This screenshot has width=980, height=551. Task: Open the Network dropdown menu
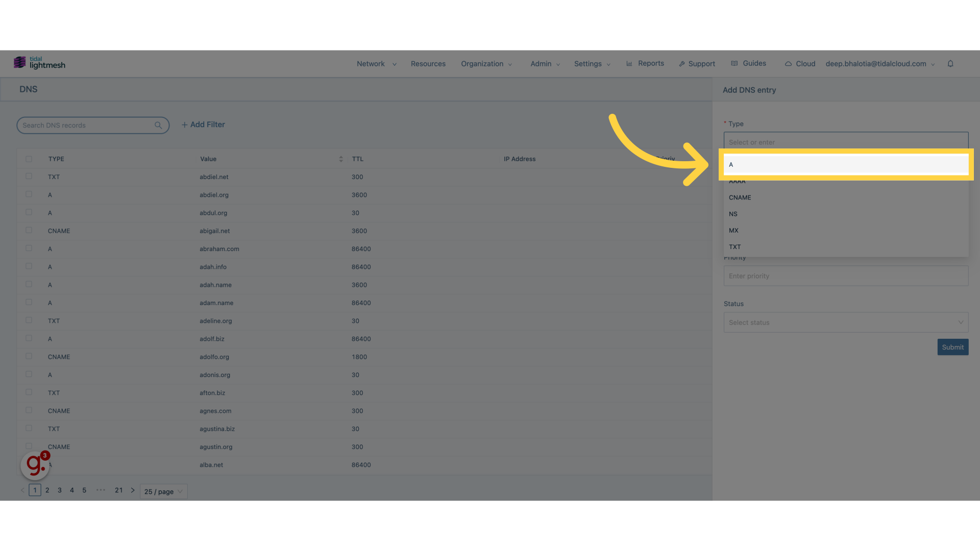(376, 63)
